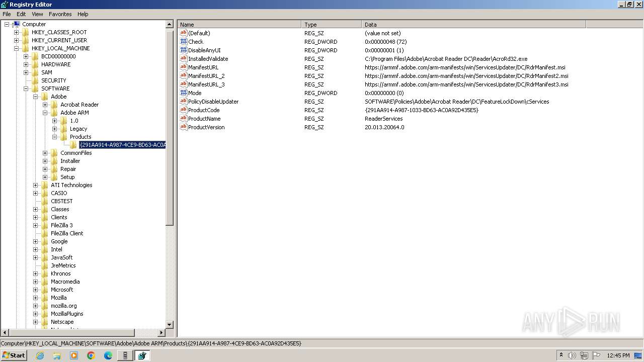Viewport: 644px width, 362px height.
Task: Click the Action Center flag icon
Action: (596, 355)
